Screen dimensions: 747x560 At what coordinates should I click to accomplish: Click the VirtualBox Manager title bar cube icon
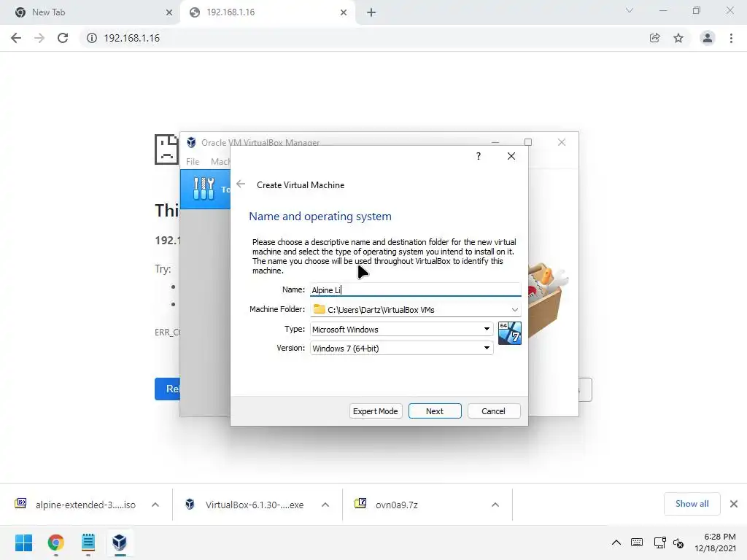pyautogui.click(x=192, y=142)
